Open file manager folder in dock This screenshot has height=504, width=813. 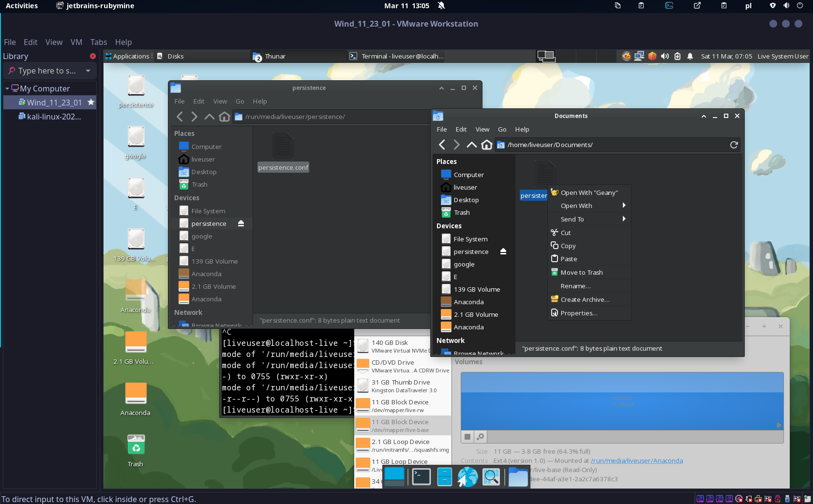click(518, 477)
